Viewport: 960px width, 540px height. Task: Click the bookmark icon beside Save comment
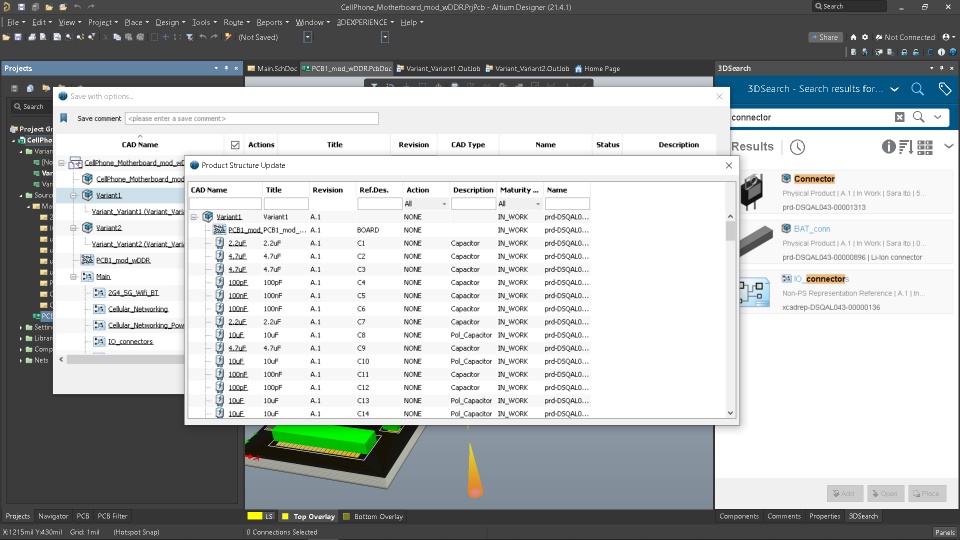64,118
